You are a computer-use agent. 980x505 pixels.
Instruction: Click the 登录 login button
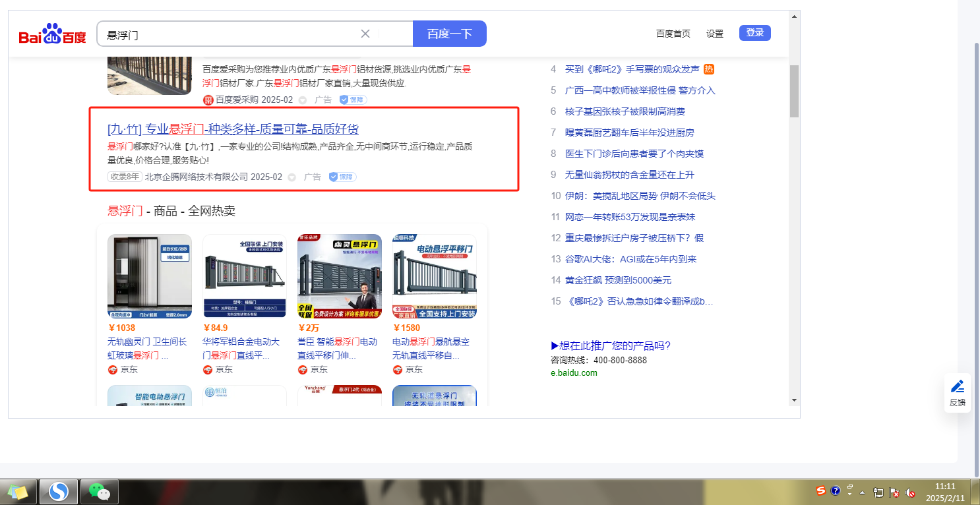(755, 33)
